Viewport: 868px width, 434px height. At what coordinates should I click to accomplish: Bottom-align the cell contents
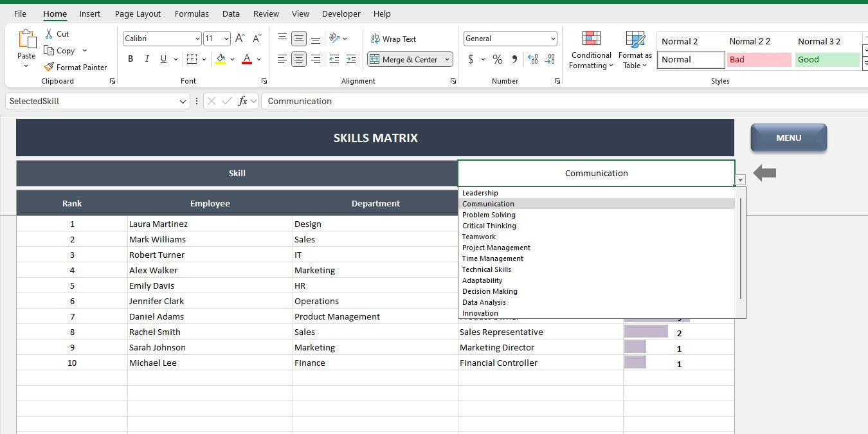[x=316, y=39]
